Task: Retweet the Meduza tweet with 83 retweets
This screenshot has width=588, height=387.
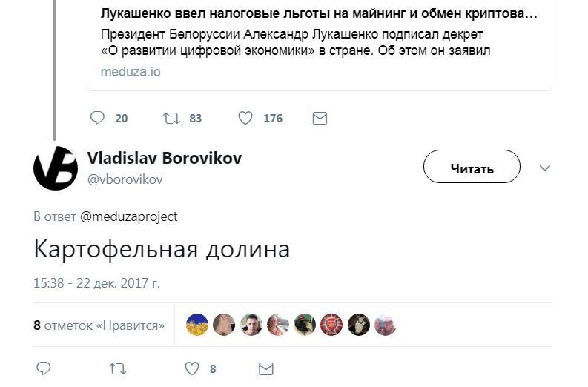Action: click(x=171, y=118)
